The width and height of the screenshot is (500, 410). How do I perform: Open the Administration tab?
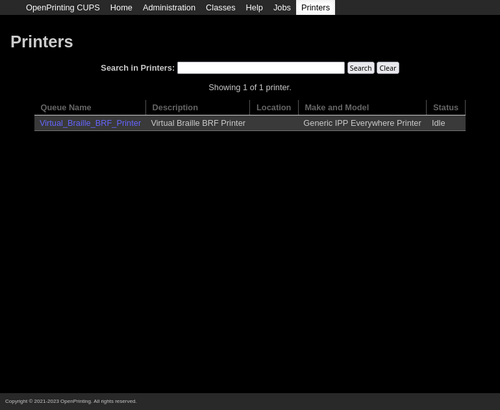click(169, 7)
